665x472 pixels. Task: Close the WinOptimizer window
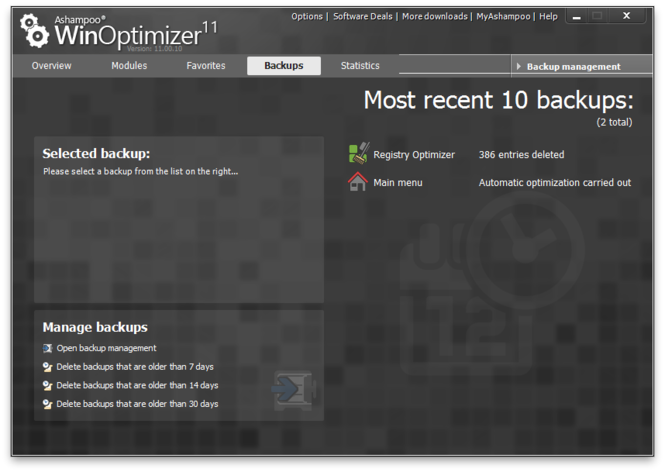coord(626,16)
